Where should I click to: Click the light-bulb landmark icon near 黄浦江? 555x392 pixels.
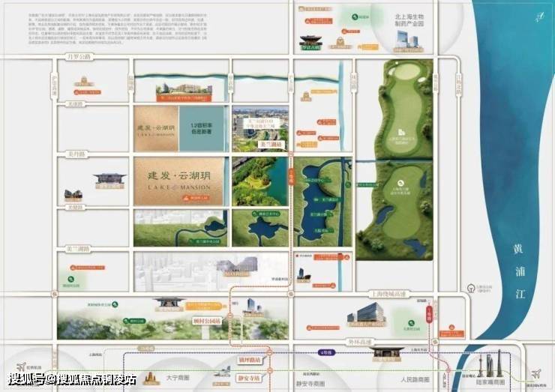pos(471,289)
